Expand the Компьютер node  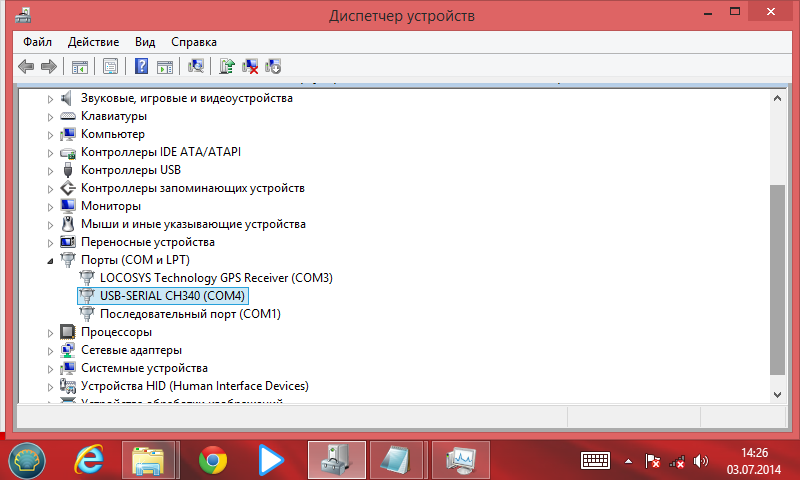click(x=50, y=135)
